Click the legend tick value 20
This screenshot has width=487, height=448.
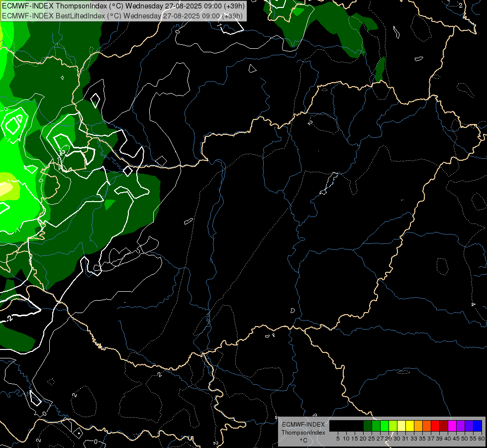coord(363,439)
